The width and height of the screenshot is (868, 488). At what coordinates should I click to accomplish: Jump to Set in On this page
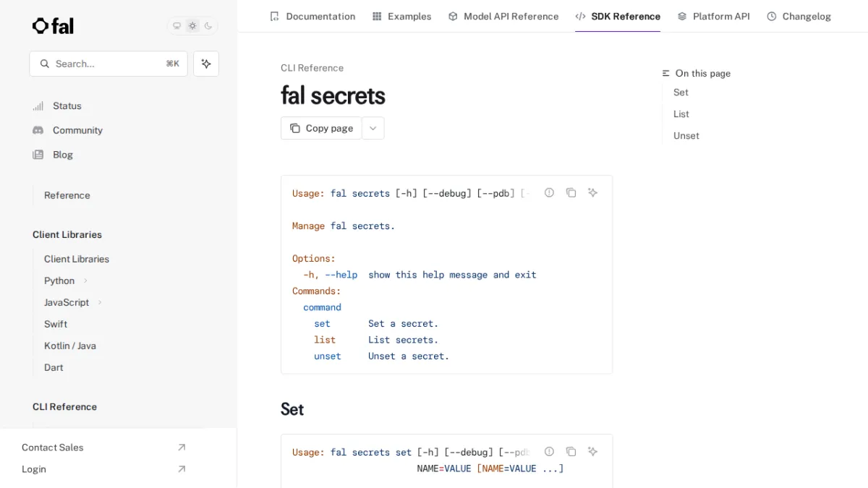(x=681, y=93)
